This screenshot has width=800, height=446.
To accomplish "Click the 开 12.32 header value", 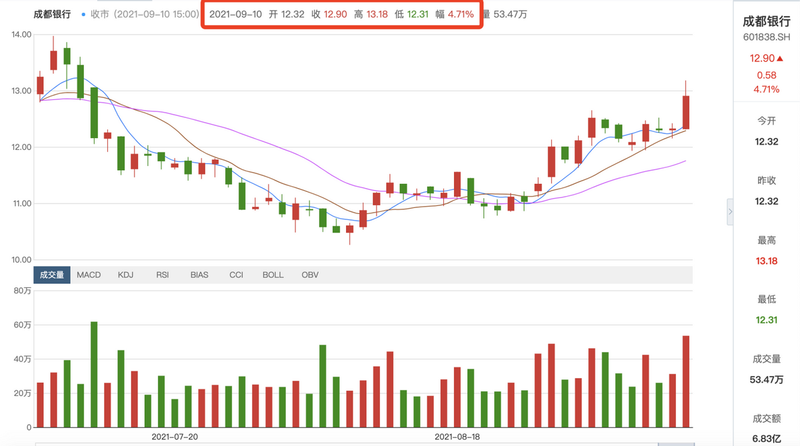I will [x=287, y=14].
